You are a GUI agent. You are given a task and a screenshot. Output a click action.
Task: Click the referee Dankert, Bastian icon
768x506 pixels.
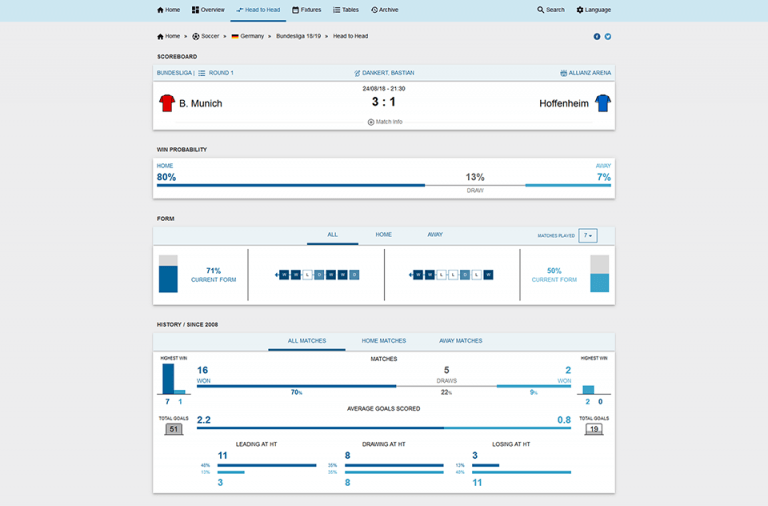357,73
